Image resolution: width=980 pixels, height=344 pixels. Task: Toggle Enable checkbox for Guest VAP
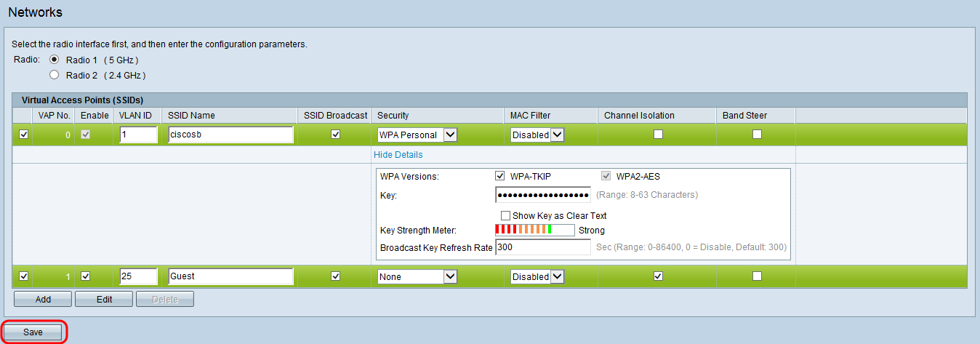(85, 276)
